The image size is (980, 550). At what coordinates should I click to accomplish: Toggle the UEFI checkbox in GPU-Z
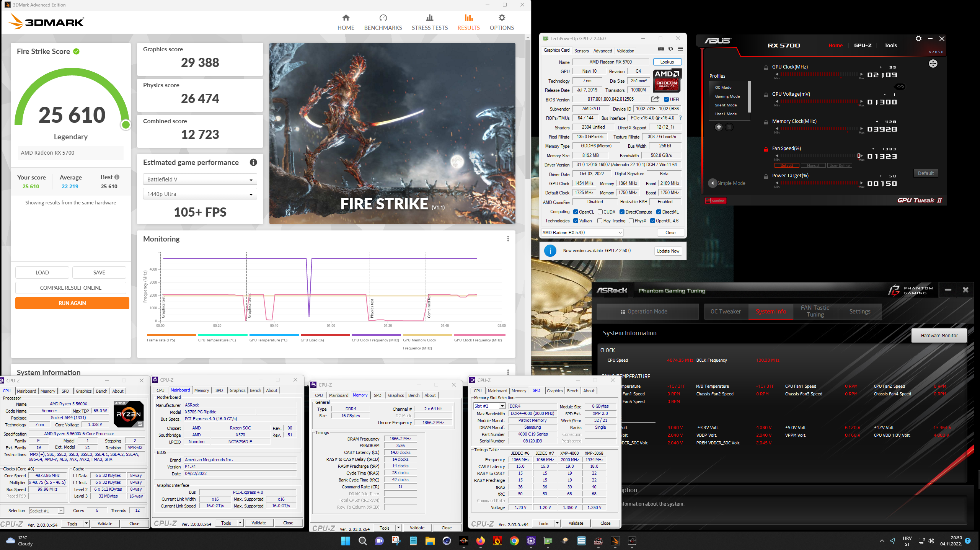point(666,100)
